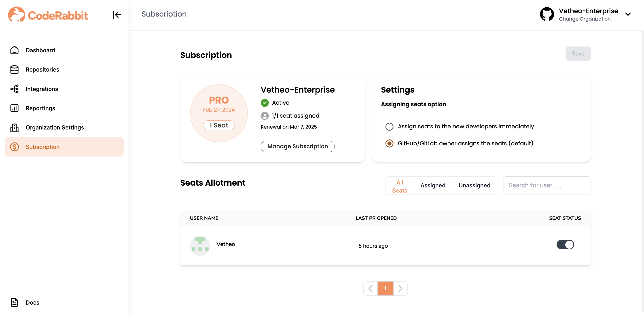Select the Repositories sidebar icon
Viewport: 644px width, 318px height.
(x=14, y=70)
